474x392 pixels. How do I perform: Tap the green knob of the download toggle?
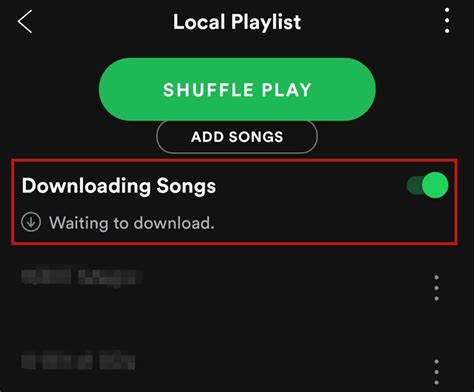pyautogui.click(x=435, y=185)
